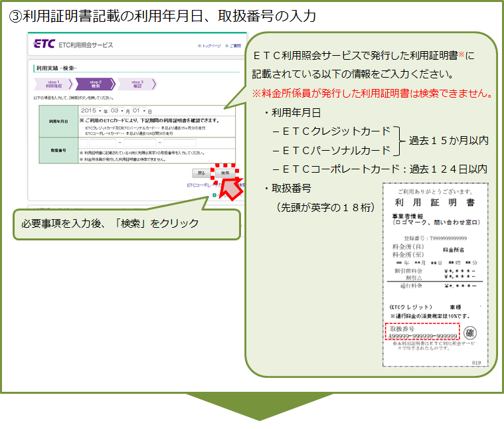The height and width of the screenshot is (429, 504).
Task: Click the 過去15か月以内 text
Action: [x=449, y=140]
